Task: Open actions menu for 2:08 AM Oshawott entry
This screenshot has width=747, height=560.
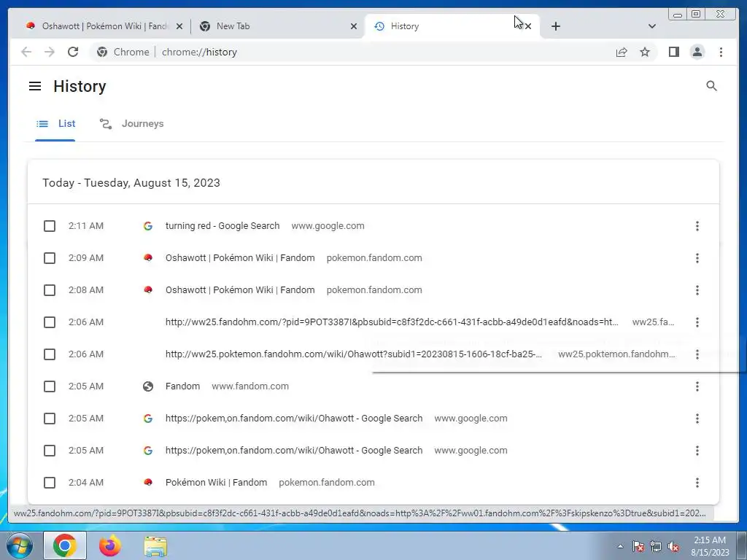Action: click(x=697, y=290)
